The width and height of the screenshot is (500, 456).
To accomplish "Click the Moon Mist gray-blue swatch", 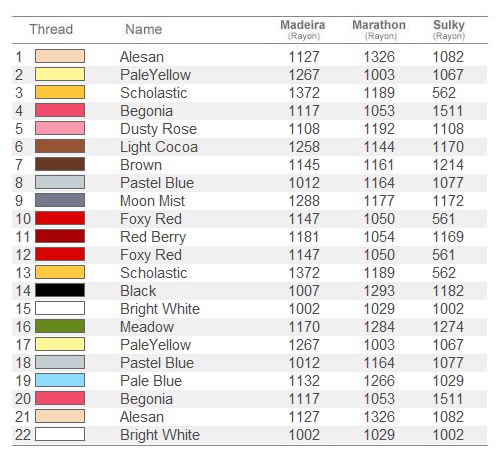I will 60,200.
